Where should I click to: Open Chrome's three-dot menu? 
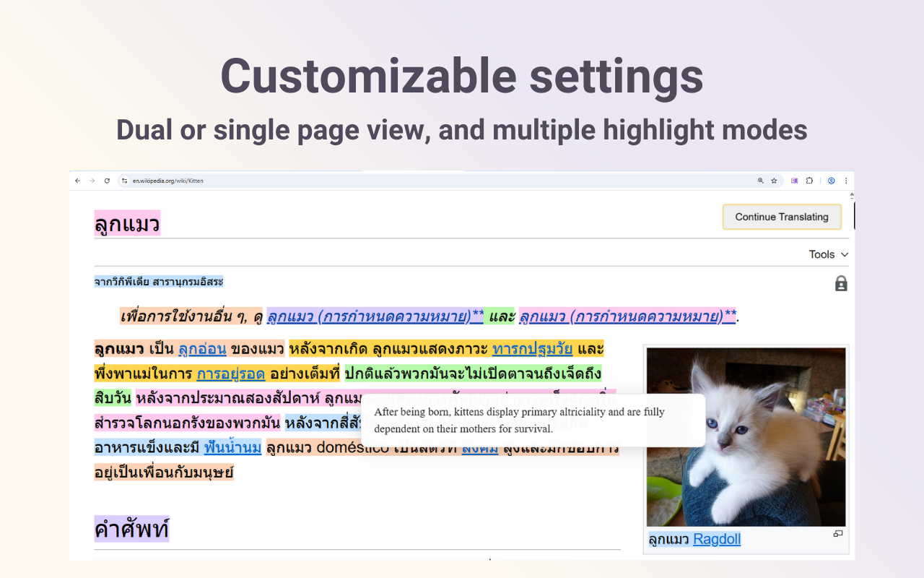(x=846, y=181)
